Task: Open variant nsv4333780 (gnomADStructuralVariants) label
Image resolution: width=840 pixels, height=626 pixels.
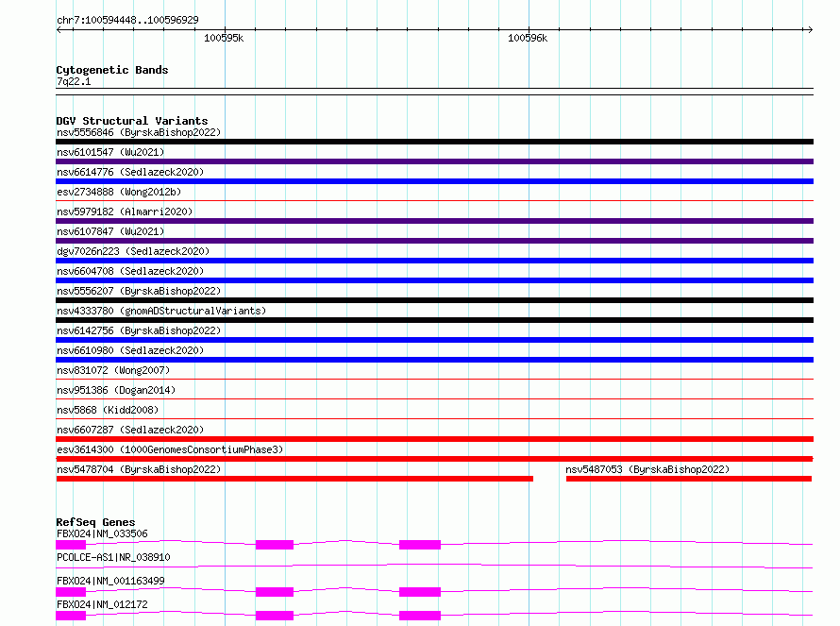Action: click(161, 311)
